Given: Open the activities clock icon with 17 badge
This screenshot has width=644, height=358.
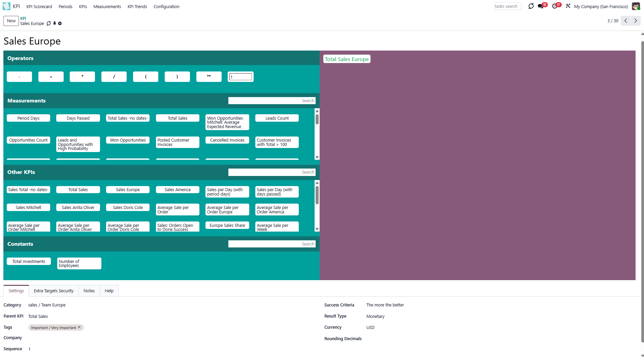Looking at the screenshot, I should pos(555,6).
